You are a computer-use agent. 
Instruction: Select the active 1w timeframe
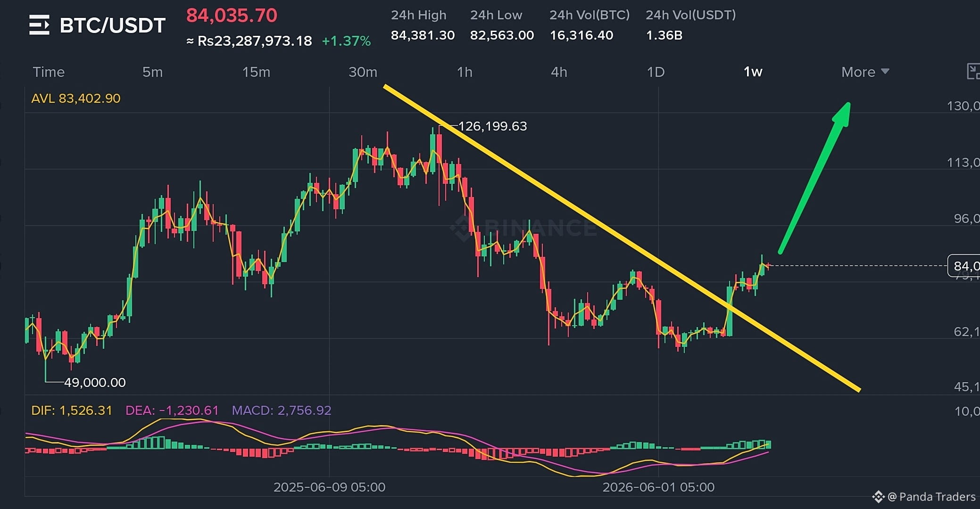click(x=753, y=72)
